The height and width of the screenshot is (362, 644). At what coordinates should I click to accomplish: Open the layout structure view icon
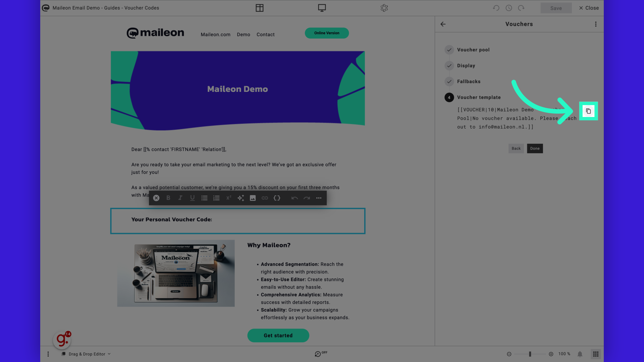(260, 8)
